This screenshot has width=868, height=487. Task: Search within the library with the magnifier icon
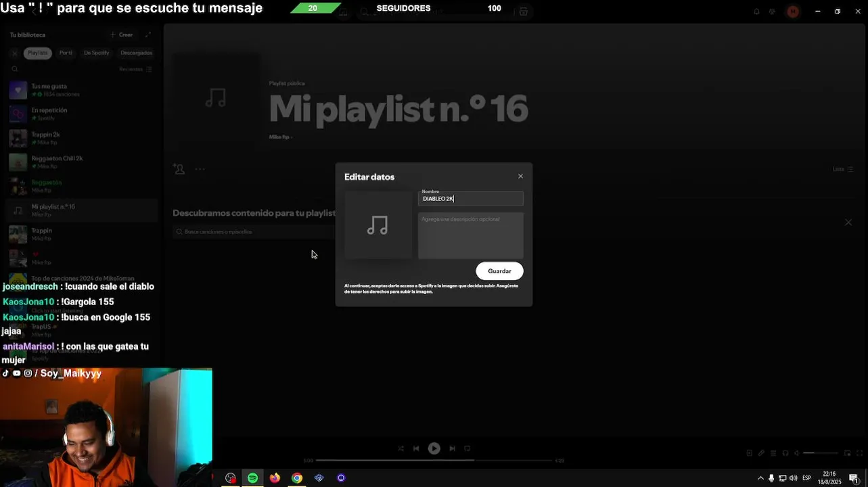click(15, 69)
